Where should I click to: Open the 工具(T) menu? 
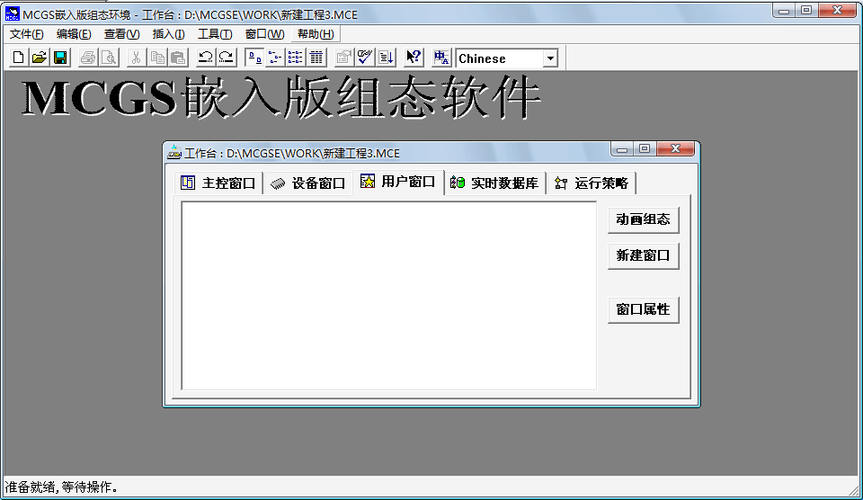tap(215, 34)
